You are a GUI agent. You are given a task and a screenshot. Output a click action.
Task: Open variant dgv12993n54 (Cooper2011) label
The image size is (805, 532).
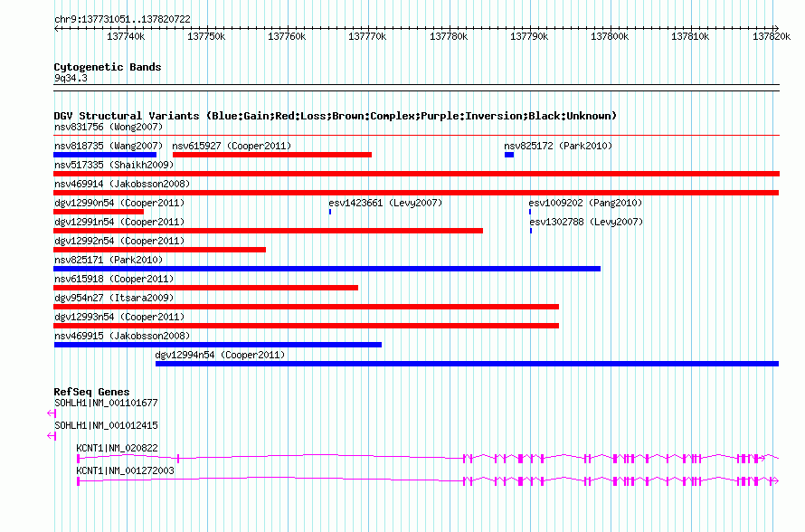[x=119, y=317]
